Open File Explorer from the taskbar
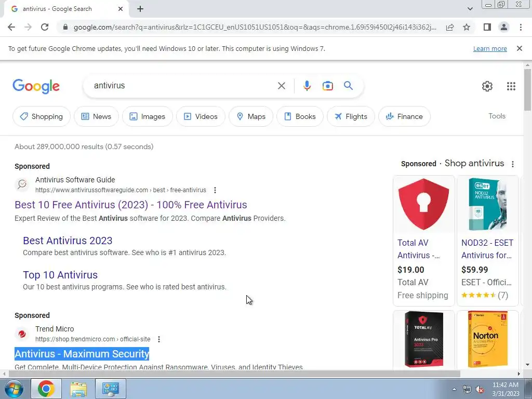Screen dimensions: 532x399 [x=78, y=389]
